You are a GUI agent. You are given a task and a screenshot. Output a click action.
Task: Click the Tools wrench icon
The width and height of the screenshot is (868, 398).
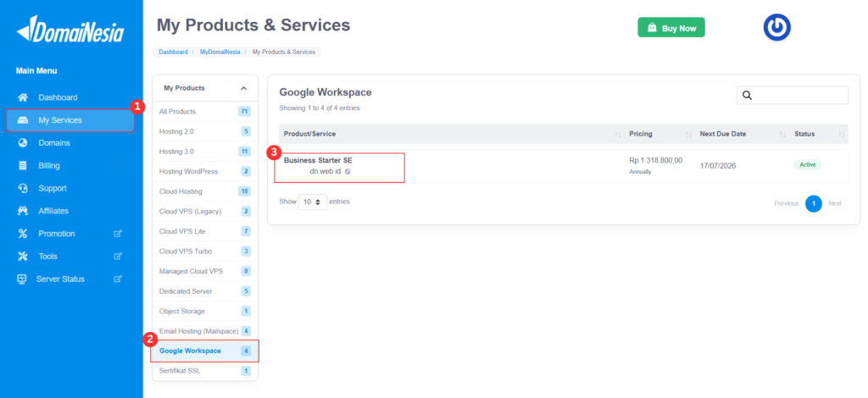[x=23, y=256]
